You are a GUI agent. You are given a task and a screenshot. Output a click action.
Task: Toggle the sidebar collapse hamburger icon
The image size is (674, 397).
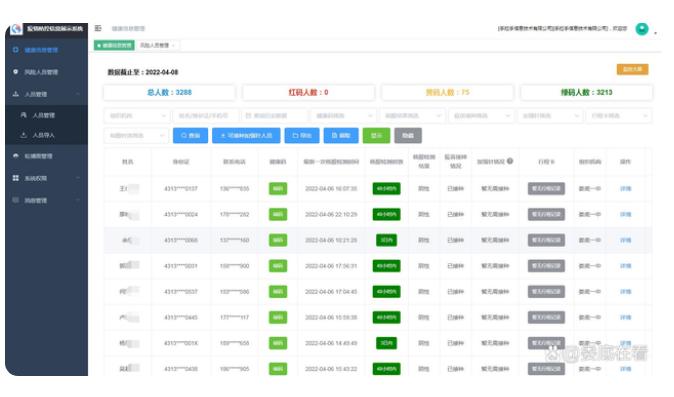[x=98, y=28]
